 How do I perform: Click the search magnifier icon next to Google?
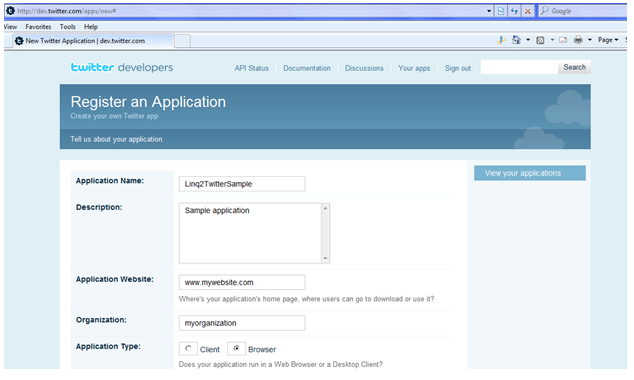545,11
